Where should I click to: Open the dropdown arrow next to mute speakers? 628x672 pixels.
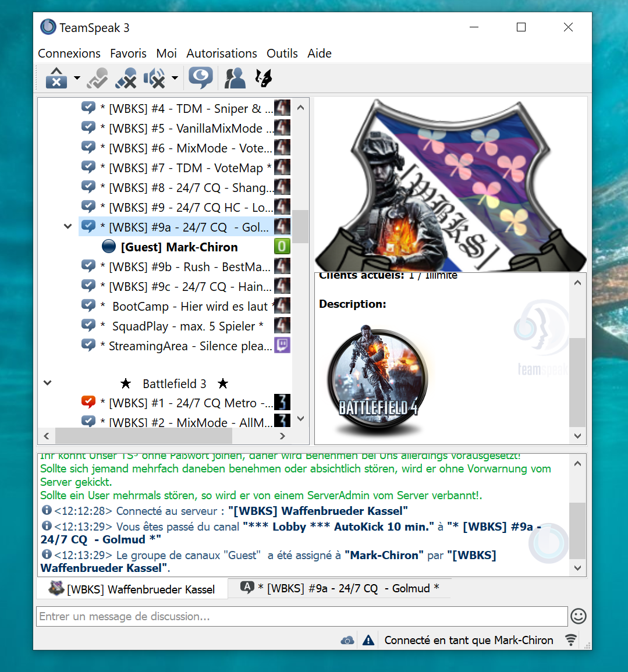click(x=175, y=78)
